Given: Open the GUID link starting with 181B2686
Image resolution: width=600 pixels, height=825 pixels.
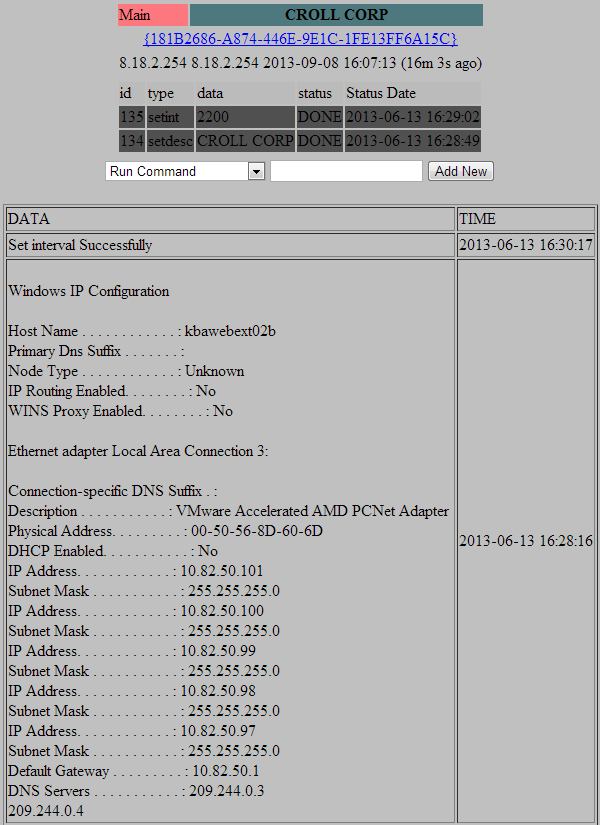Looking at the screenshot, I should coord(300,39).
